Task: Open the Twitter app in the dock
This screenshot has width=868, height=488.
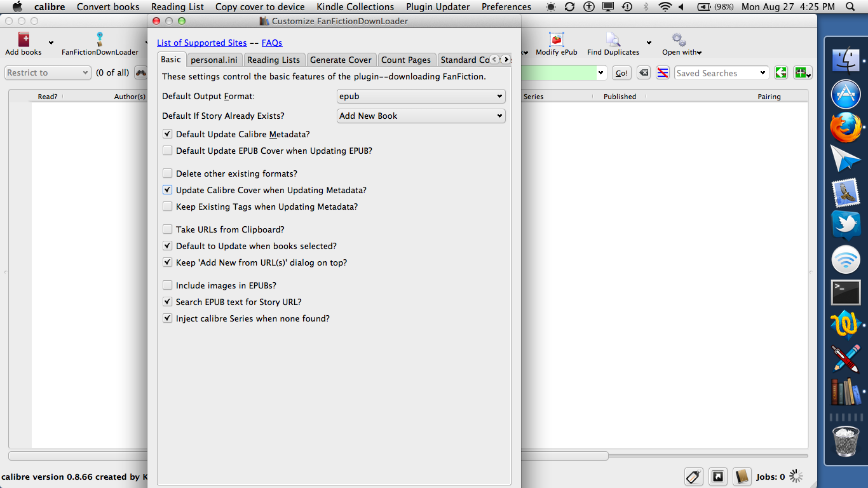Action: (846, 226)
